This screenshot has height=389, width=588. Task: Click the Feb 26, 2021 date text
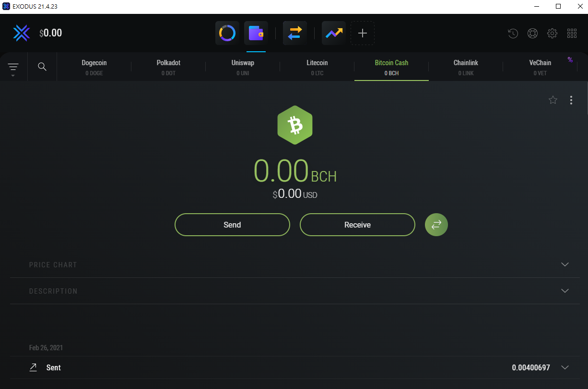tap(46, 348)
